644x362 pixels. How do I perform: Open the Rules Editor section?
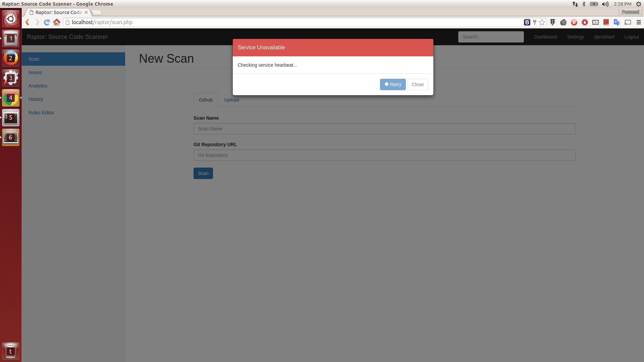coord(41,113)
